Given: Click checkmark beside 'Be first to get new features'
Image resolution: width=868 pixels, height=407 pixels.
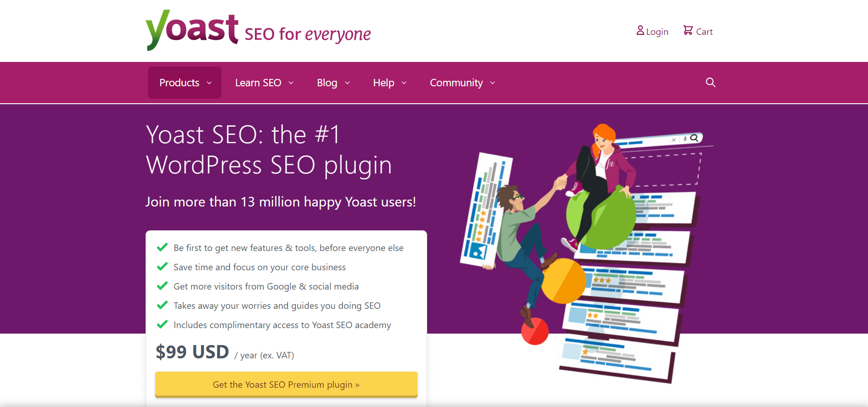Looking at the screenshot, I should [x=162, y=247].
